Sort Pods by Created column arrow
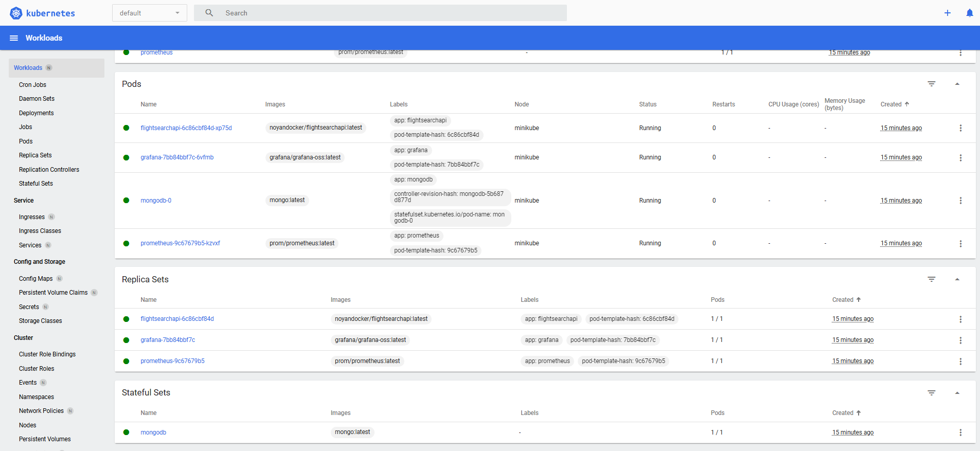This screenshot has height=451, width=980. tap(907, 104)
